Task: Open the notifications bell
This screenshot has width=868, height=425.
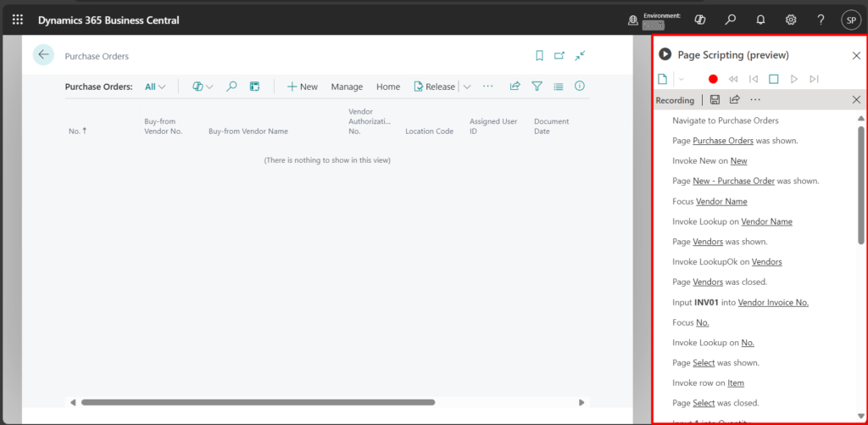Action: pyautogui.click(x=760, y=20)
